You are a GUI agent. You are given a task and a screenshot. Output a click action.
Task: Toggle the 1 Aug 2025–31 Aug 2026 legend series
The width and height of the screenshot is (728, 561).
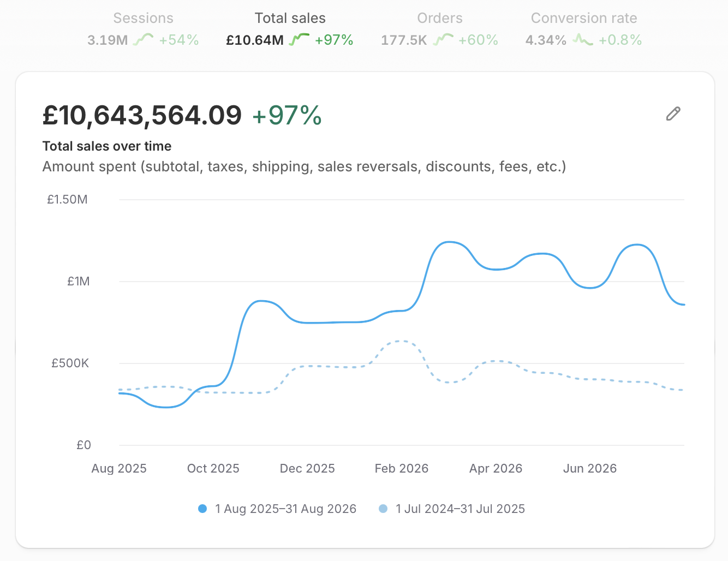(277, 509)
